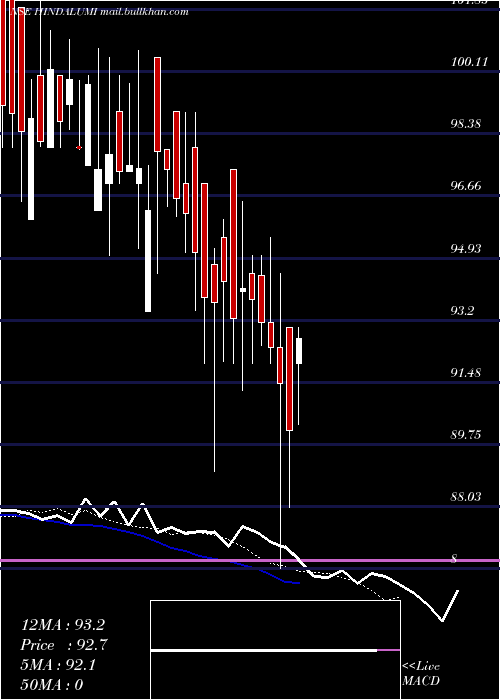Click the 50MA : 0 readout
Screen dimensions: 500x700
[52, 684]
